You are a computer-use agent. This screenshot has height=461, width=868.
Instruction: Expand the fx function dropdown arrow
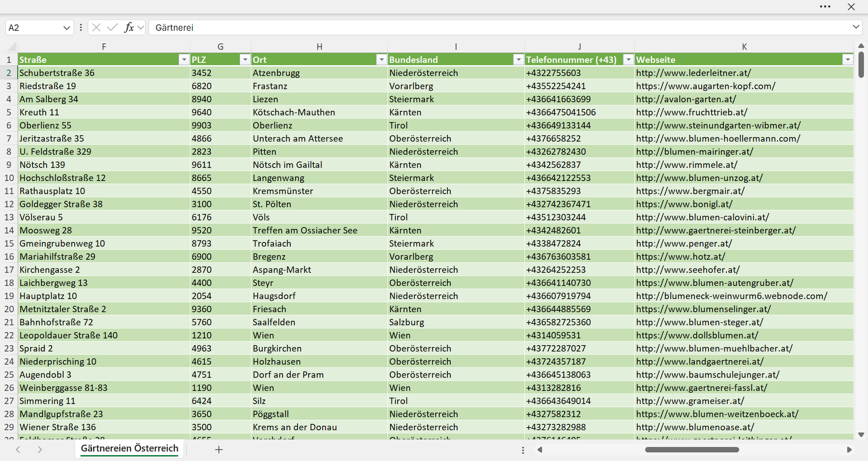[x=140, y=28]
